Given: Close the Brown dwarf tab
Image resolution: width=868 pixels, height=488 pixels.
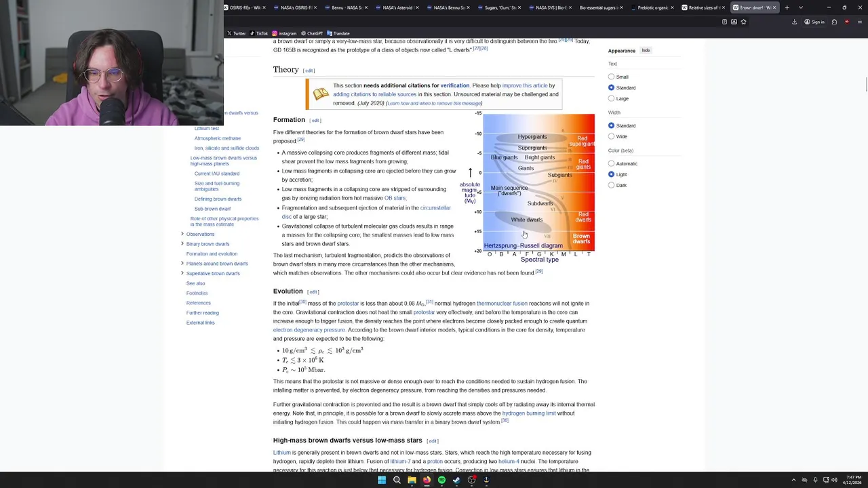Looking at the screenshot, I should pyautogui.click(x=775, y=7).
